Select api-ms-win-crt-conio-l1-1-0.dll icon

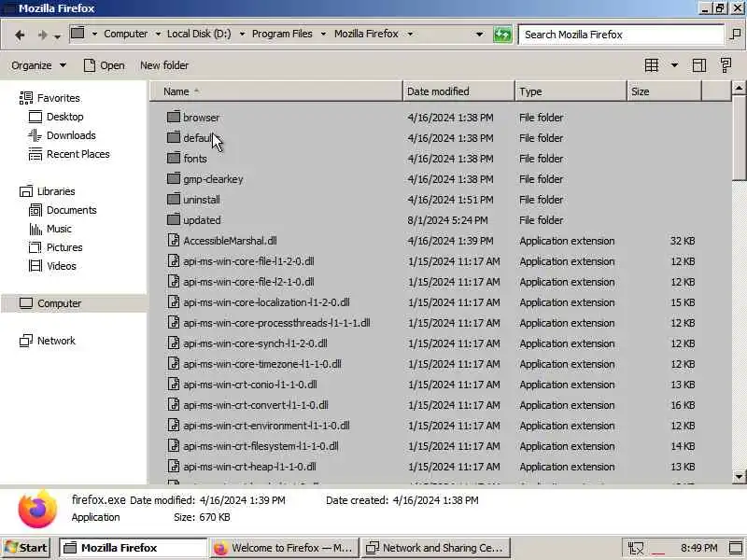[x=174, y=384]
